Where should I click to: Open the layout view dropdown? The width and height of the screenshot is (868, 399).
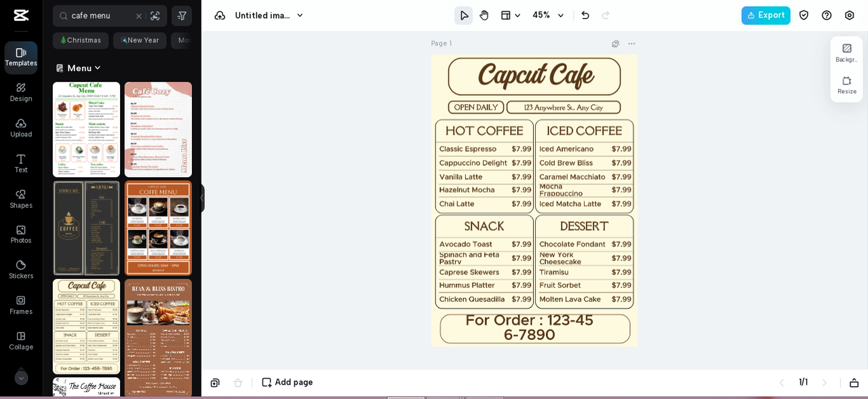click(510, 16)
